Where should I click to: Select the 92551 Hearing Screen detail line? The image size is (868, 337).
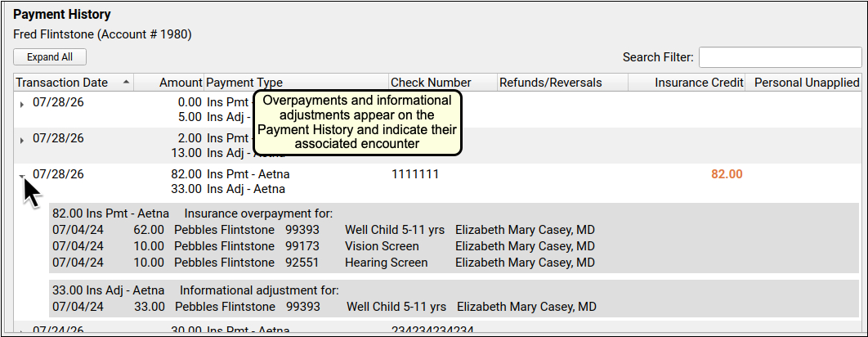tap(324, 263)
